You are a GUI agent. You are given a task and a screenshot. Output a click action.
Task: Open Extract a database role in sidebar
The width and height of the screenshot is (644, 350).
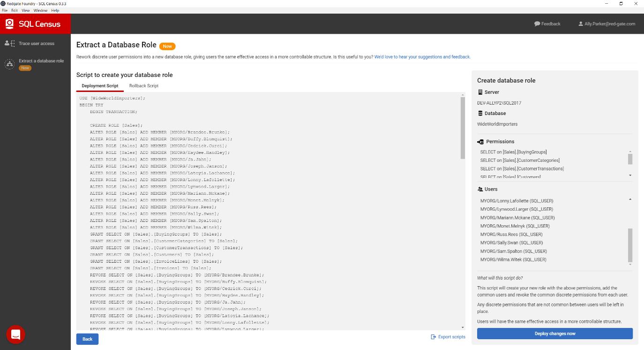41,61
